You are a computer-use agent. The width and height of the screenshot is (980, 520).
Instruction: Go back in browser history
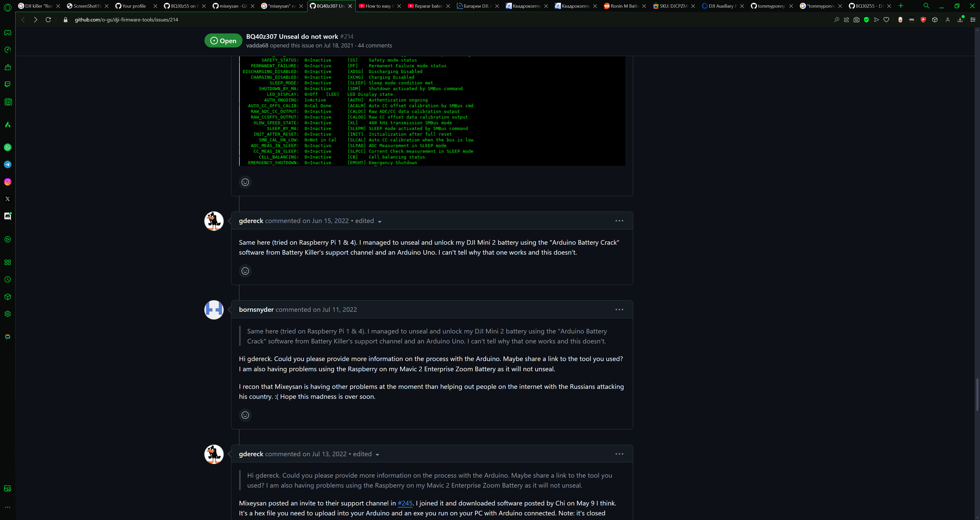(23, 20)
